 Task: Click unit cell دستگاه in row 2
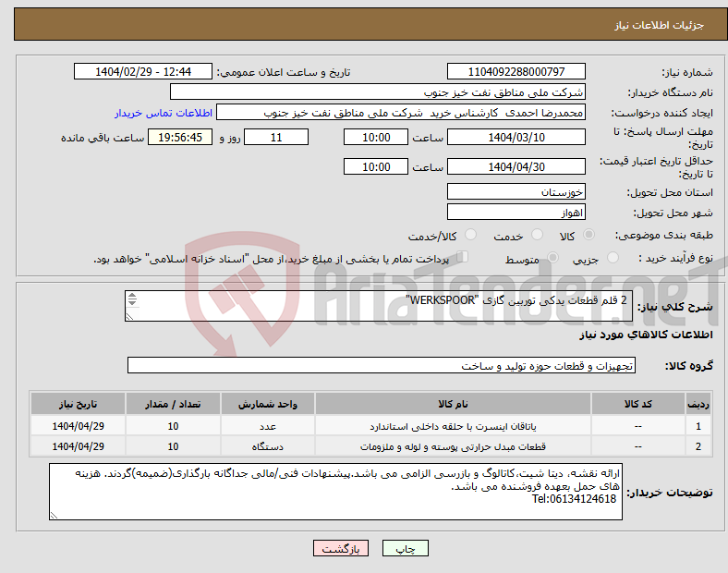point(268,446)
